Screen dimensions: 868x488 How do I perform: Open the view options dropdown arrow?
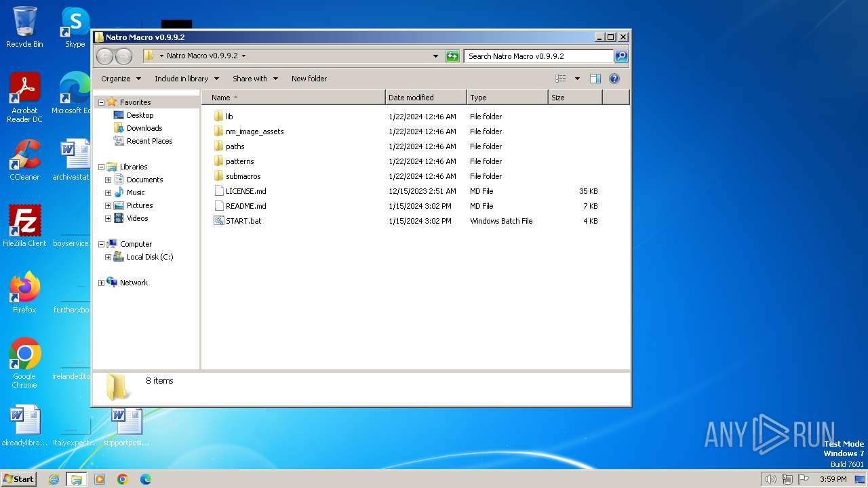(577, 79)
